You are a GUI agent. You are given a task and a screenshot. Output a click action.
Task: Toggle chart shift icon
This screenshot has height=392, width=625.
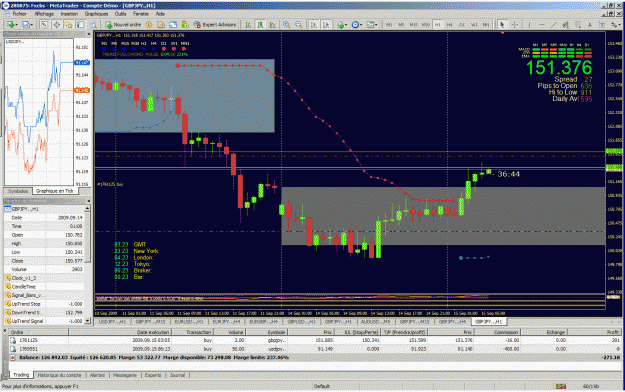point(326,25)
